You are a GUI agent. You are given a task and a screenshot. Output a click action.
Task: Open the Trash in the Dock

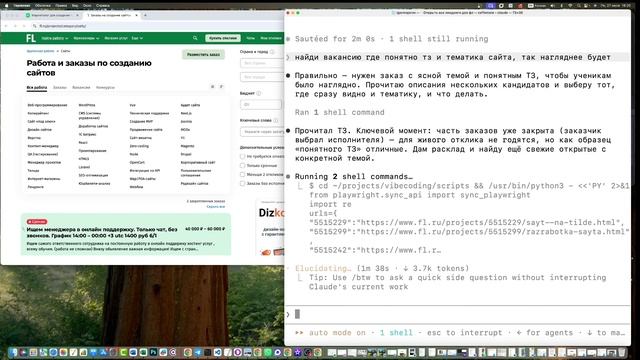coord(622,352)
